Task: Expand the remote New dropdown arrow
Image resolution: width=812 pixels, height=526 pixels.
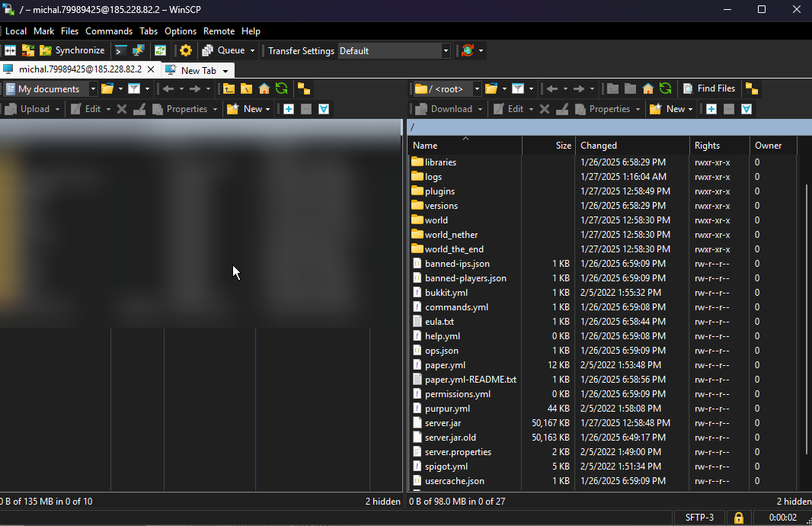Action: [x=690, y=109]
